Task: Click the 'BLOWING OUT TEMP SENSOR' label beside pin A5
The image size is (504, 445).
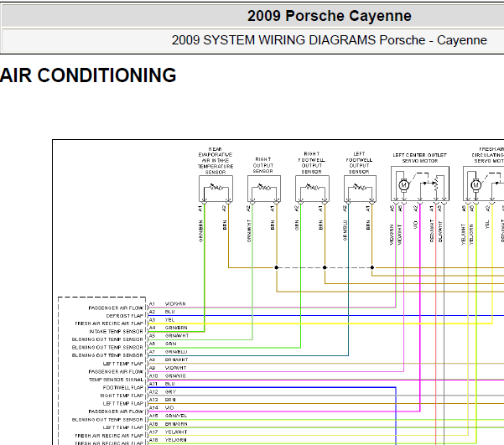Action: pyautogui.click(x=107, y=339)
